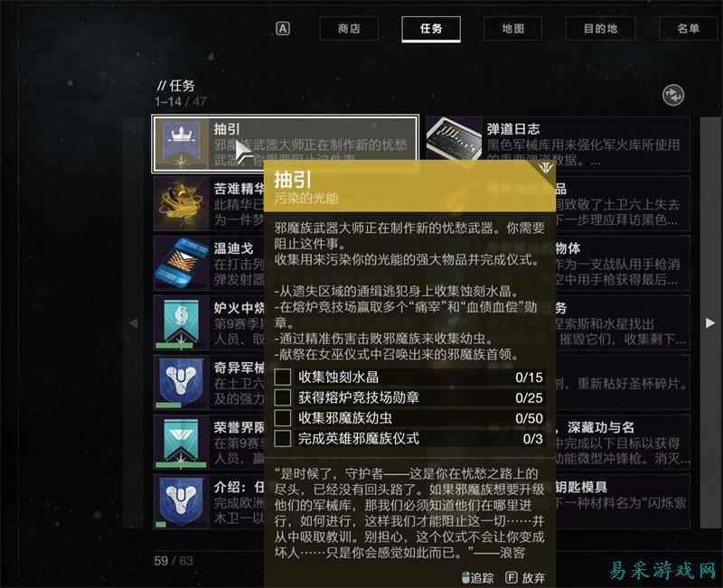Toggle the 完成英雄邪魔族仪式 objective checkbox
Screen dimensions: 723x588
tap(283, 438)
